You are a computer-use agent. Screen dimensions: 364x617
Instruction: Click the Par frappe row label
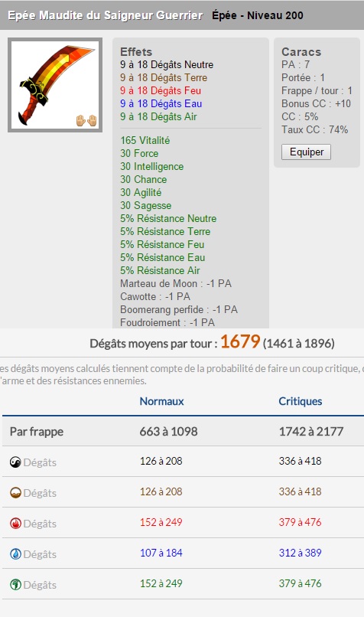(37, 431)
